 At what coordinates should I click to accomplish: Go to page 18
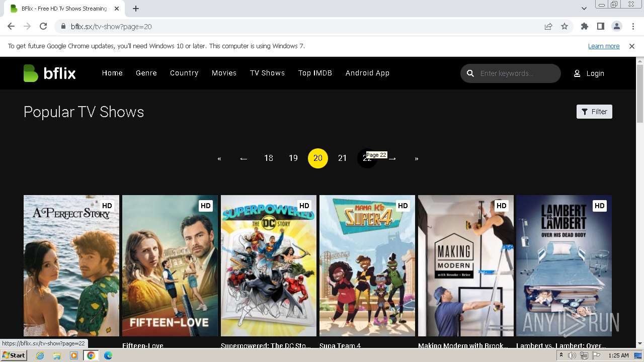269,158
